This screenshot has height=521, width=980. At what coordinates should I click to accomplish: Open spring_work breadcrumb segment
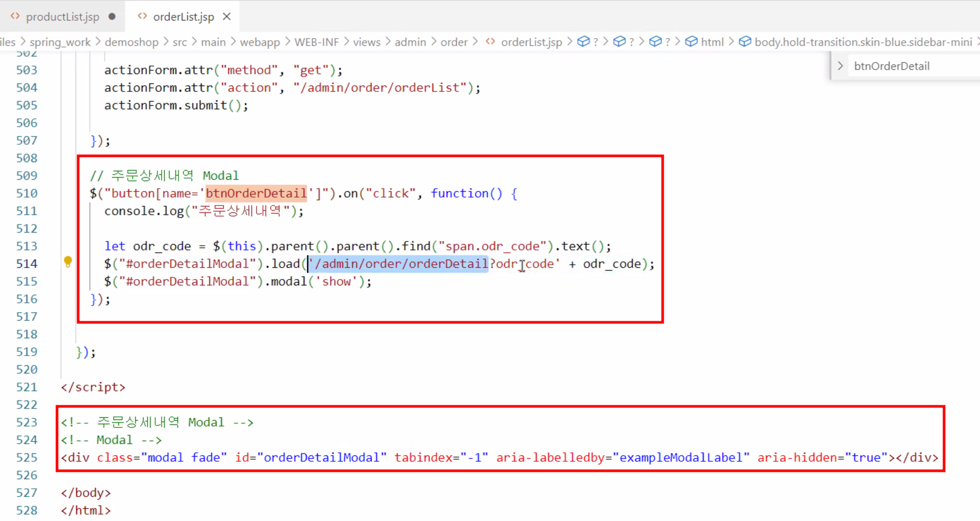(60, 42)
